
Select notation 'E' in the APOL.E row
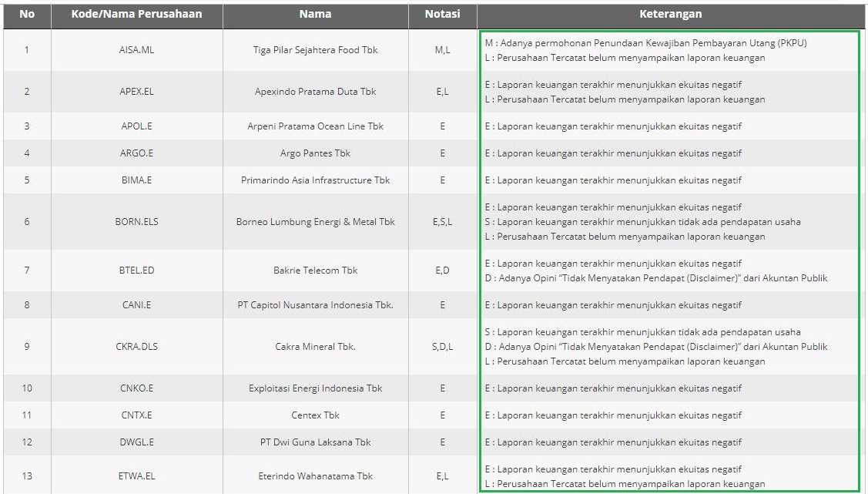(442, 126)
